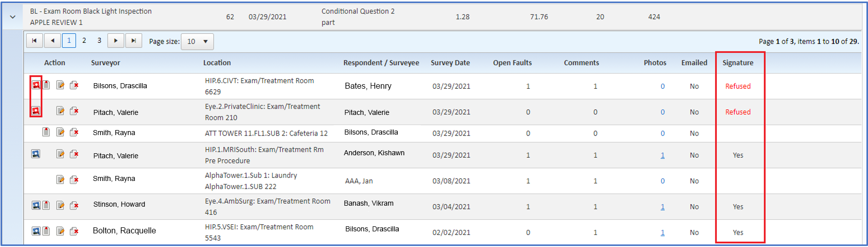The image size is (868, 247).
Task: Jump to the last page of results
Action: pos(134,40)
